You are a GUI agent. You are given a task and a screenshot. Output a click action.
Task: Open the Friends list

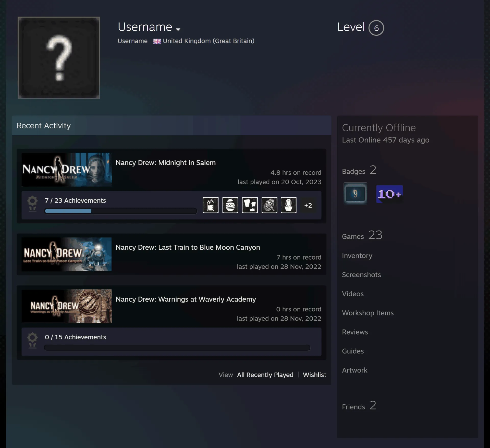click(x=359, y=406)
